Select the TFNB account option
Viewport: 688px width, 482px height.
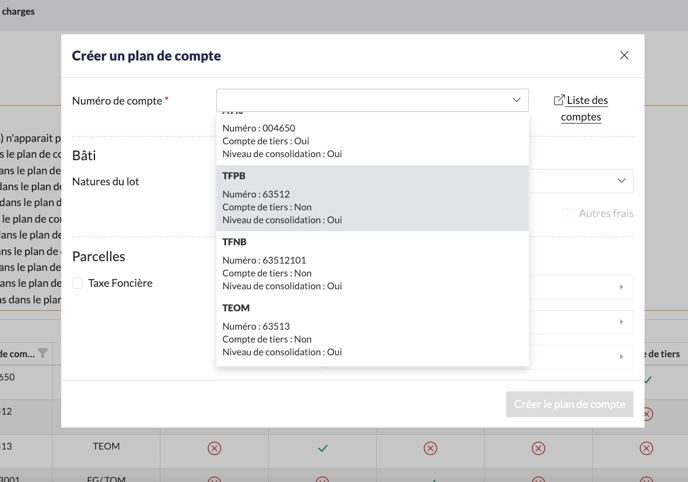pyautogui.click(x=372, y=264)
